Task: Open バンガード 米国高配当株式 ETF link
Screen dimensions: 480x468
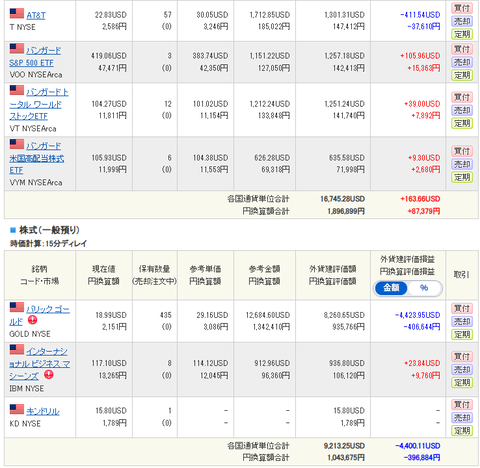Action: [37, 158]
